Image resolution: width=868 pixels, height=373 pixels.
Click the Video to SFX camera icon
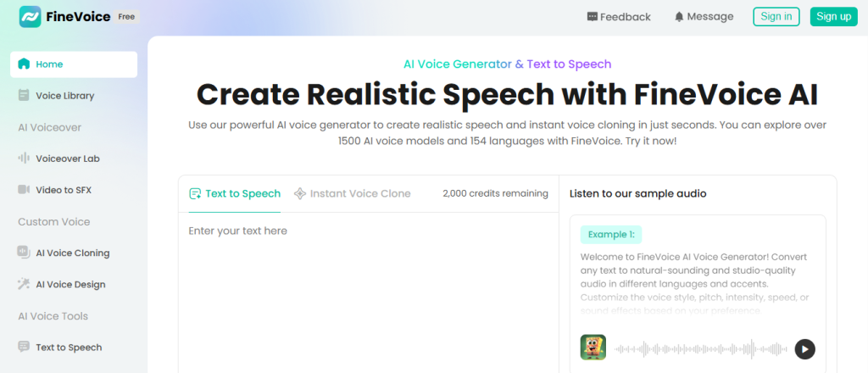click(24, 190)
